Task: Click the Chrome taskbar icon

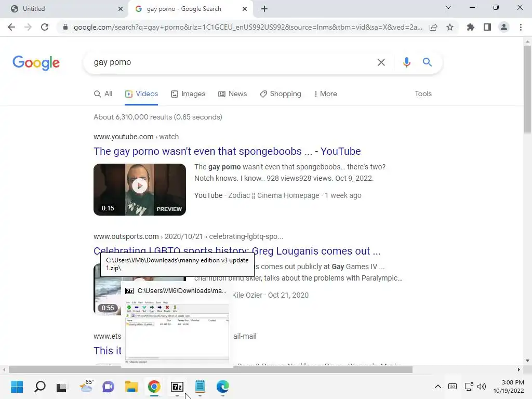Action: 154,387
